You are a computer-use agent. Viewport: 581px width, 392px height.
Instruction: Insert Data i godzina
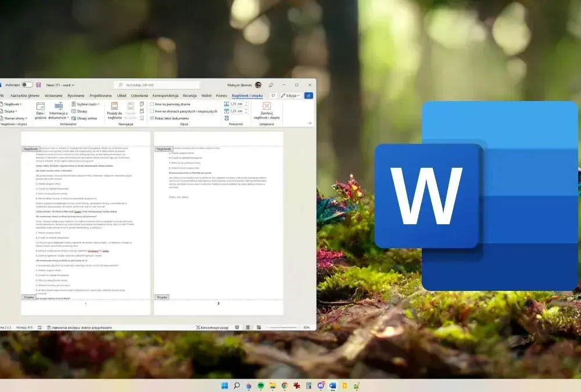click(x=41, y=111)
